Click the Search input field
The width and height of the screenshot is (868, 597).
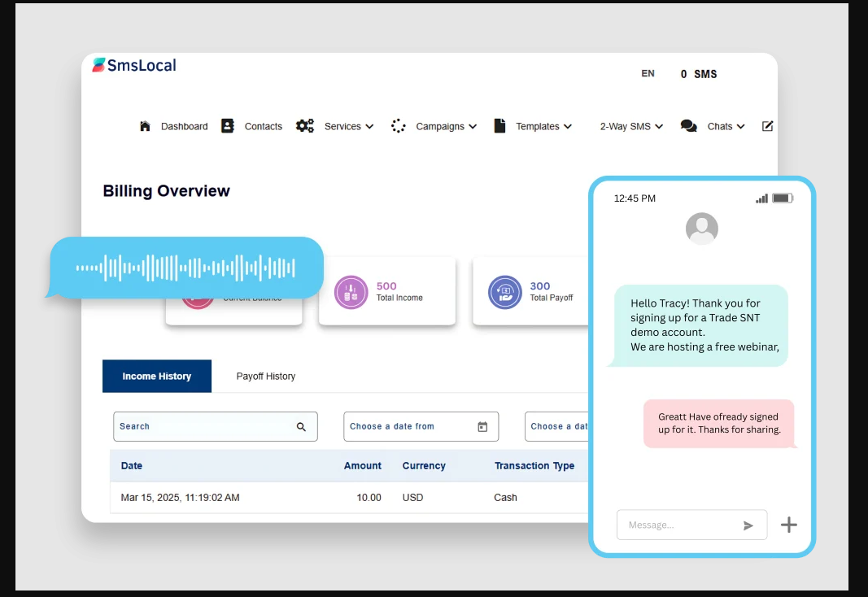(x=216, y=426)
